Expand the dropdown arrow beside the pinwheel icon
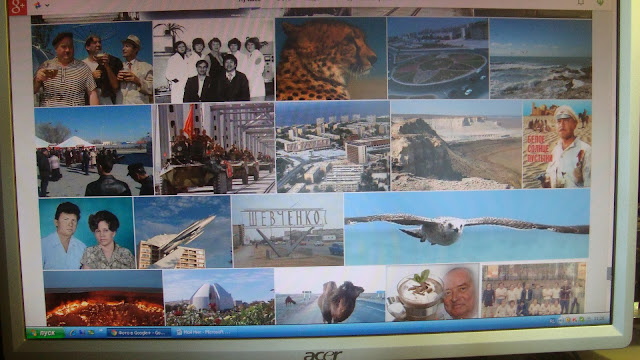This screenshot has height=360, width=640. coord(47,6)
